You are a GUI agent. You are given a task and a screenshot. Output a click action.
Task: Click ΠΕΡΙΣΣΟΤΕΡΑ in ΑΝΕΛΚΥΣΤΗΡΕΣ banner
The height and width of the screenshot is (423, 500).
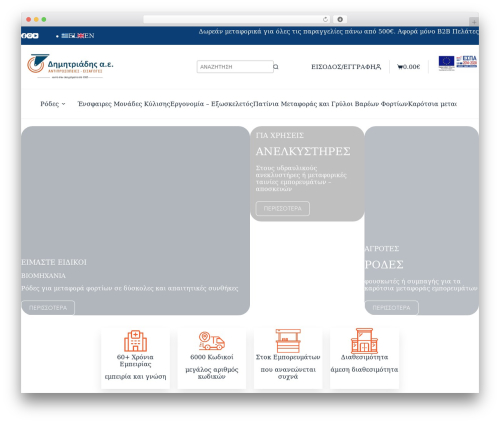[283, 209]
